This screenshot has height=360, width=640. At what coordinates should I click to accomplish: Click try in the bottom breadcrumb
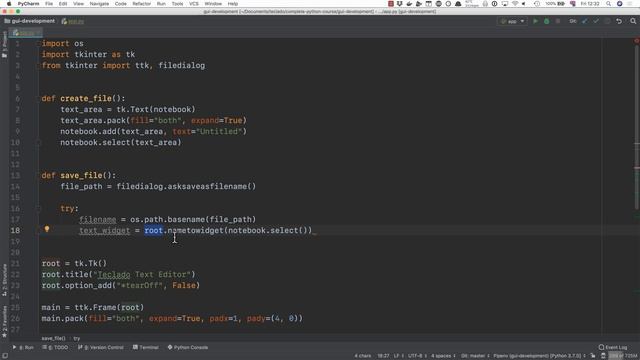tap(77, 338)
